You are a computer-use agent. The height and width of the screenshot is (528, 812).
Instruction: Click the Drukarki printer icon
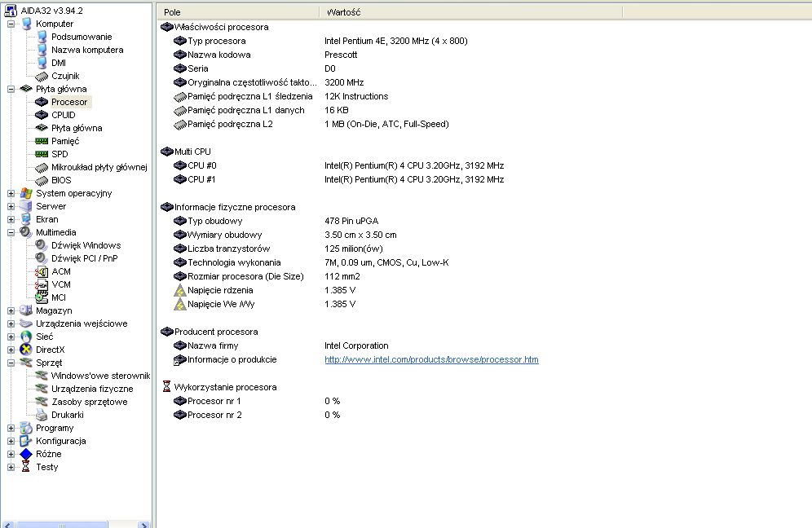click(42, 415)
